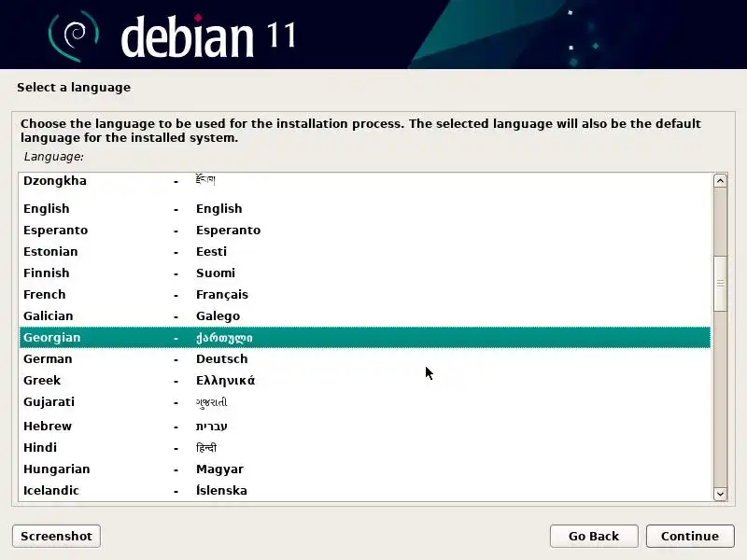Click the language list scrollbar thumb
747x560 pixels.
[x=720, y=284]
